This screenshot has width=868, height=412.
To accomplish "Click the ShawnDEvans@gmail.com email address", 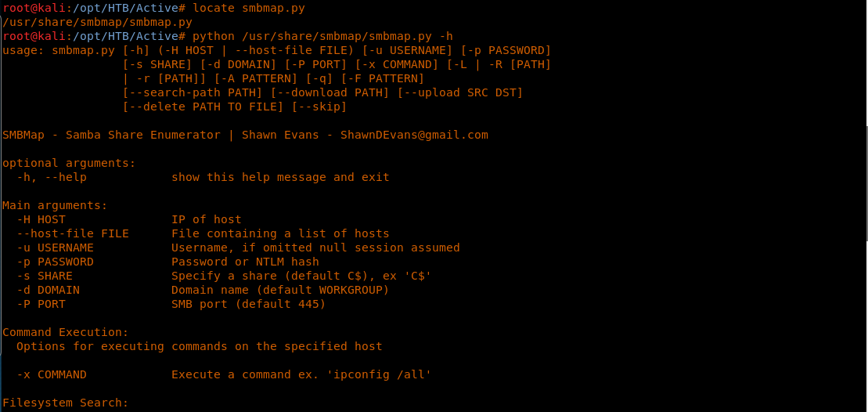I will pos(414,135).
